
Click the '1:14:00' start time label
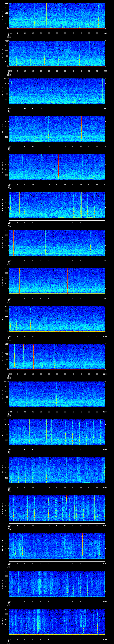click(x=9, y=525)
